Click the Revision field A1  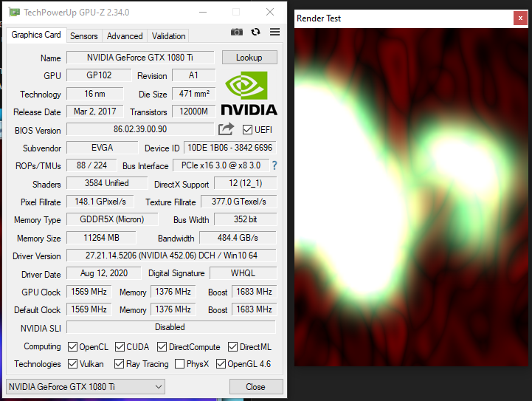click(x=193, y=75)
